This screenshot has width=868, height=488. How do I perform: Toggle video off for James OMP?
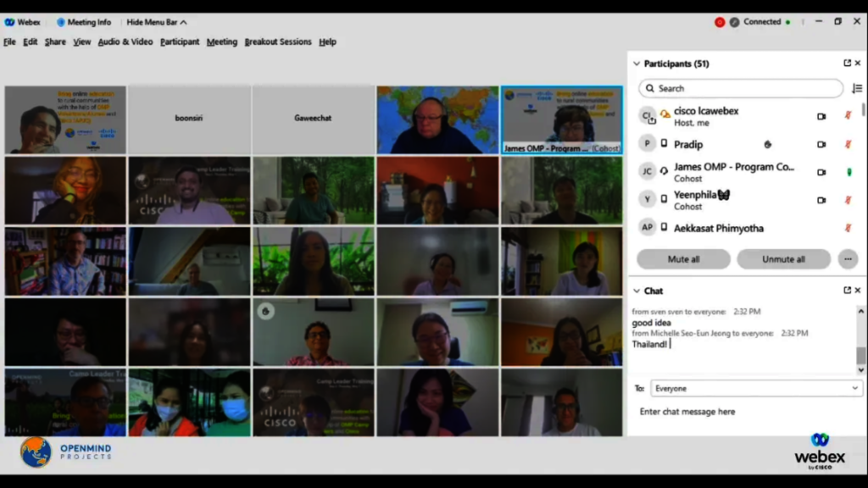point(821,173)
